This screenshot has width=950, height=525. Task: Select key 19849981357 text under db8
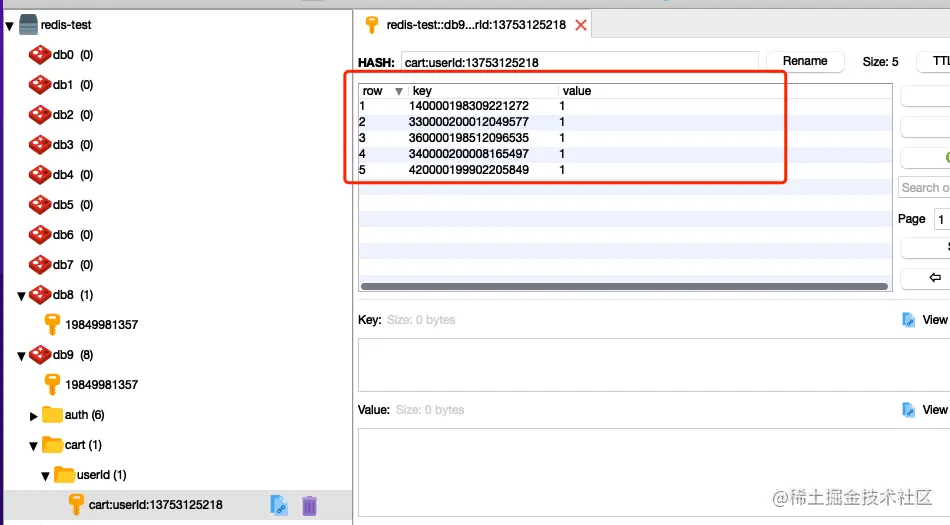102,325
